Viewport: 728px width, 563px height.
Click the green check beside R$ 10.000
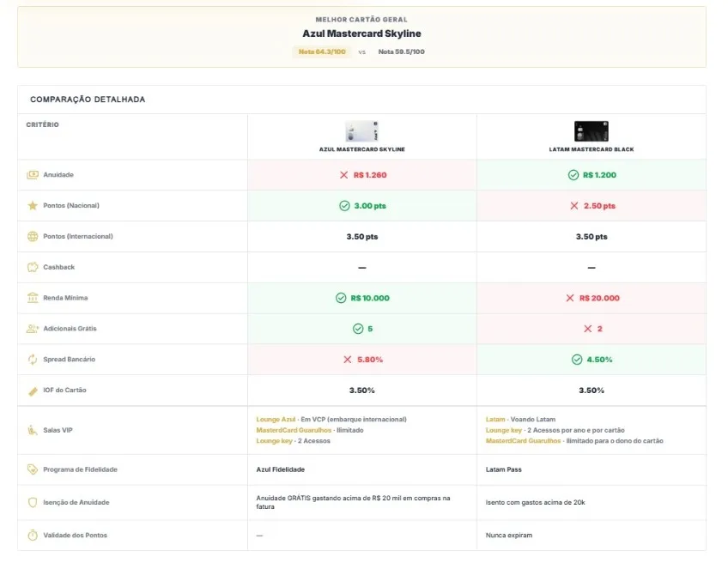pos(341,298)
